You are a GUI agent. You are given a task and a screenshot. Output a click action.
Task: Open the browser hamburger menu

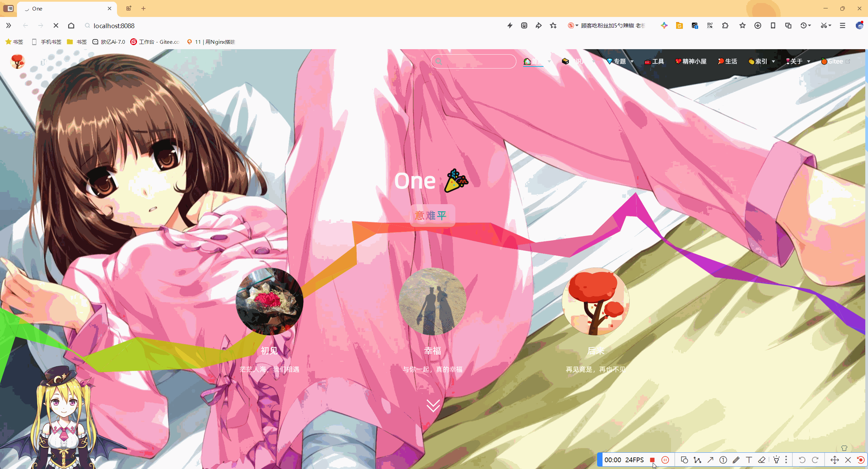[x=843, y=25]
